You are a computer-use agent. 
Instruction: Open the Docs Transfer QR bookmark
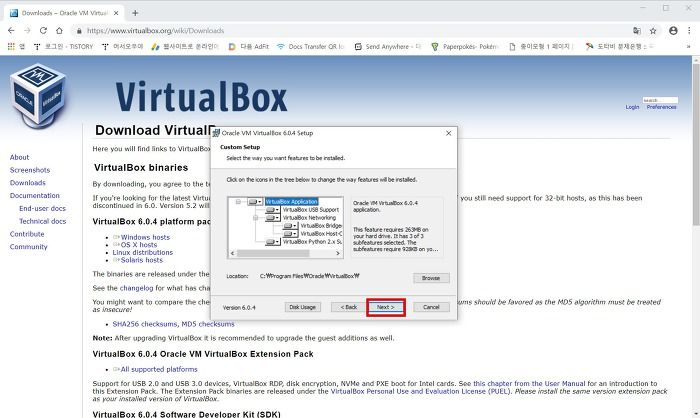(311, 46)
